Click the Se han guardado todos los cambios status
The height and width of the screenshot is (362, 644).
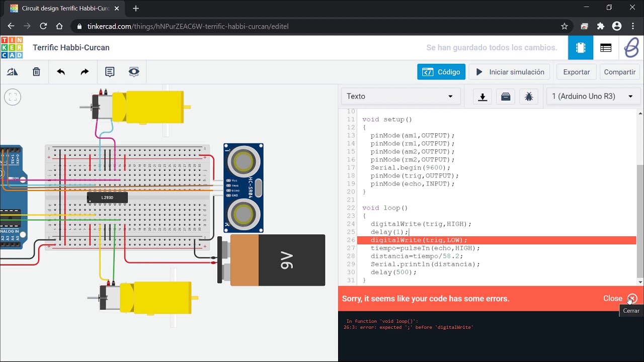pyautogui.click(x=492, y=48)
